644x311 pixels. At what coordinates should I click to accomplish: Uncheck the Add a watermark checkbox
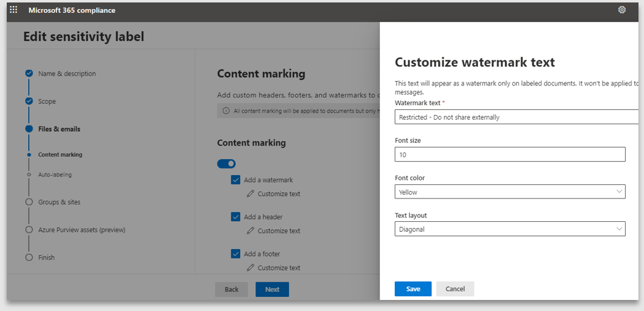coord(236,180)
